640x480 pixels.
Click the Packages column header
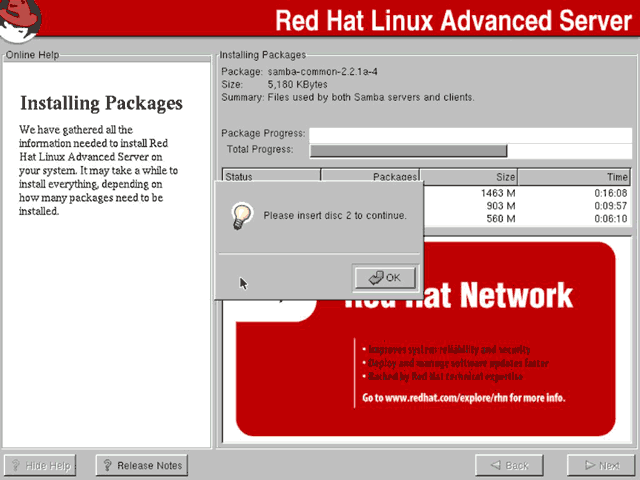(x=370, y=177)
